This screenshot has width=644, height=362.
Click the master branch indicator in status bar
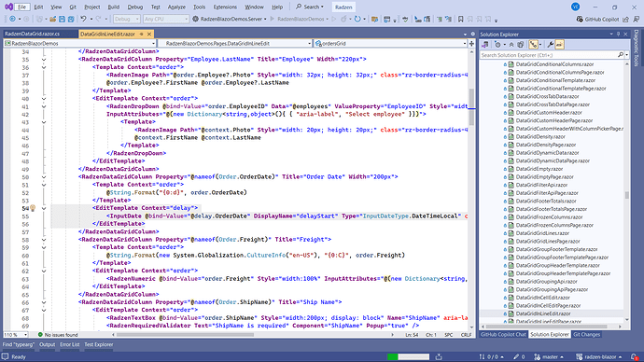pyautogui.click(x=549, y=357)
